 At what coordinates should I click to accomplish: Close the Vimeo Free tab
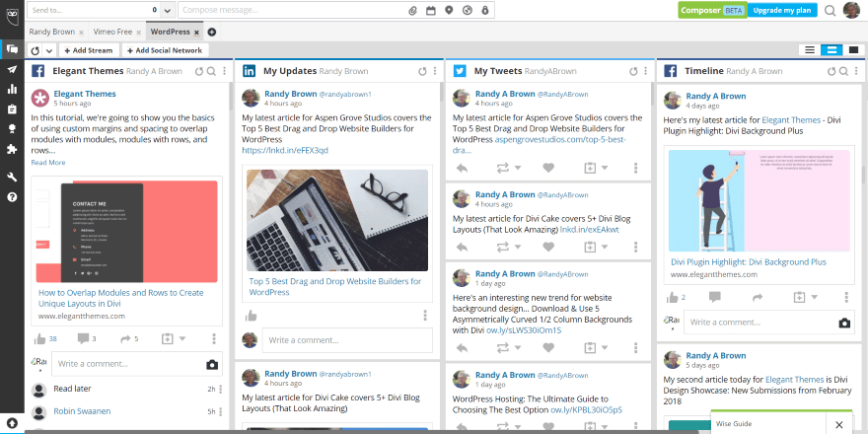138,33
